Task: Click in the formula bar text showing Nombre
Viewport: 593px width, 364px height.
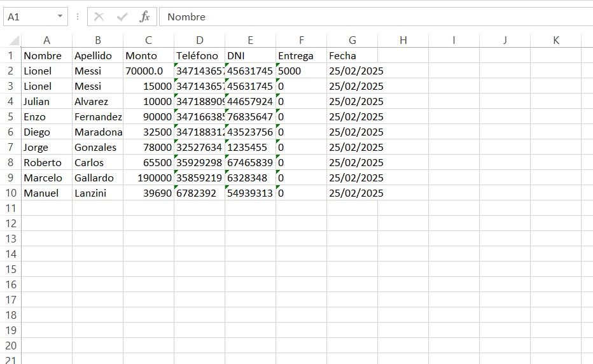Action: [x=186, y=17]
